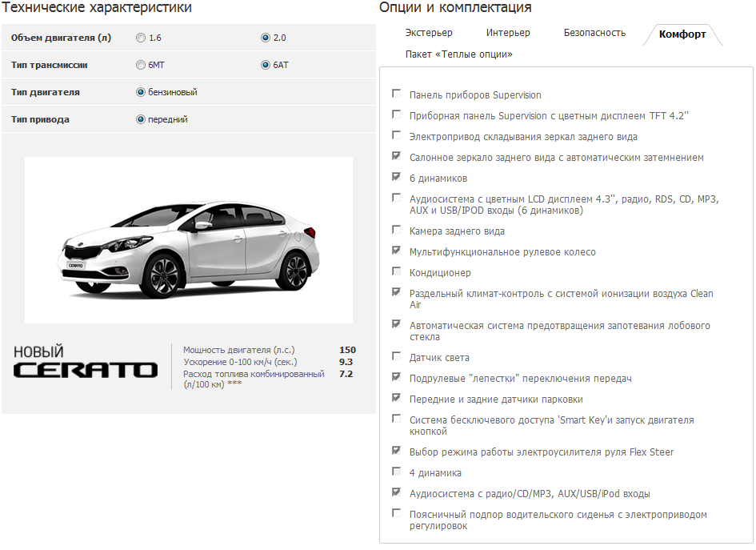Toggle Раздельный климат-контроль Clean Air checkbox
Viewport: 756px width, 550px height.
pos(396,292)
